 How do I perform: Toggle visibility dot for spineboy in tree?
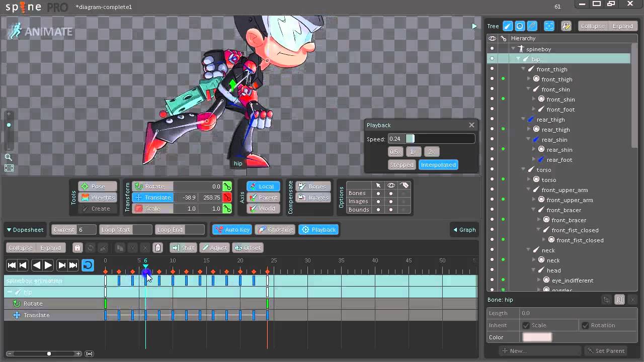[492, 49]
